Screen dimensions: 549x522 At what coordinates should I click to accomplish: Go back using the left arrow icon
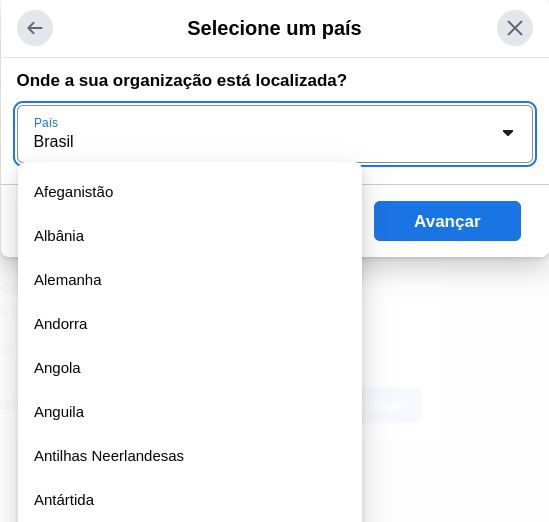35,28
